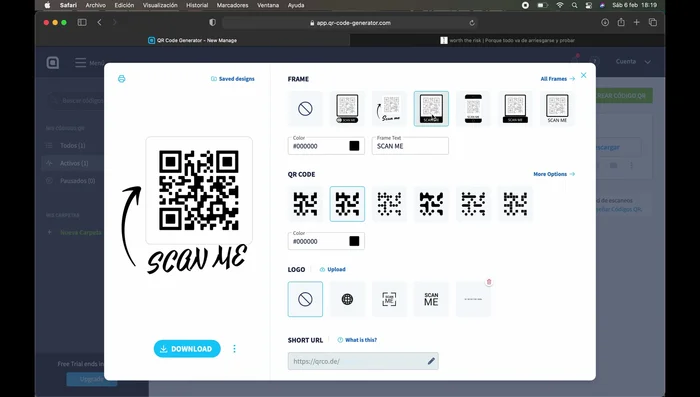Image resolution: width=700 pixels, height=397 pixels.
Task: Select Activos (1) in the background sidebar
Action: tap(74, 163)
